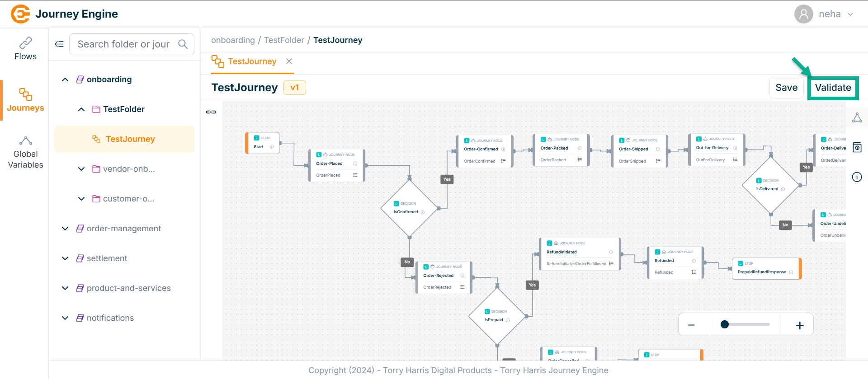The image size is (868, 379).
Task: Open the Flows section in sidebar
Action: [x=25, y=49]
